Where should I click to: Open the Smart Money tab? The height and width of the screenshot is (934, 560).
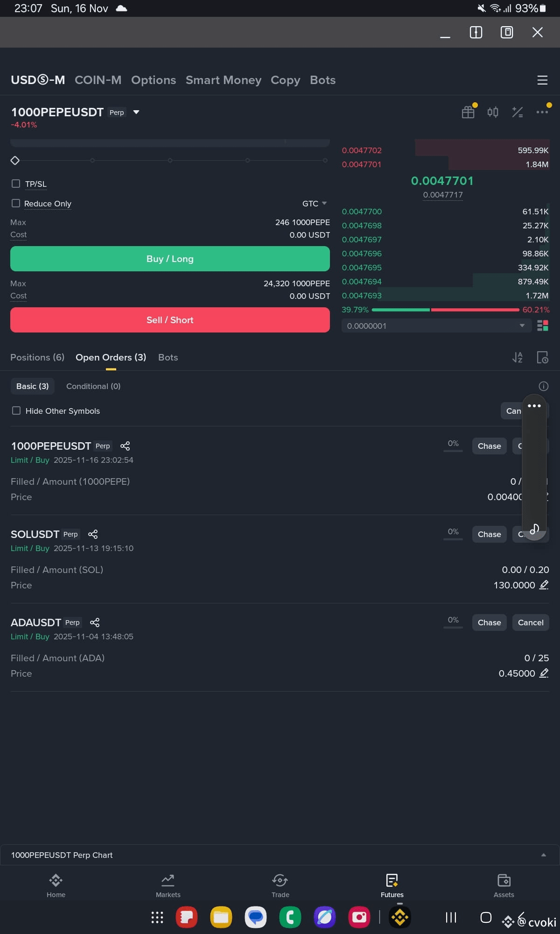224,80
